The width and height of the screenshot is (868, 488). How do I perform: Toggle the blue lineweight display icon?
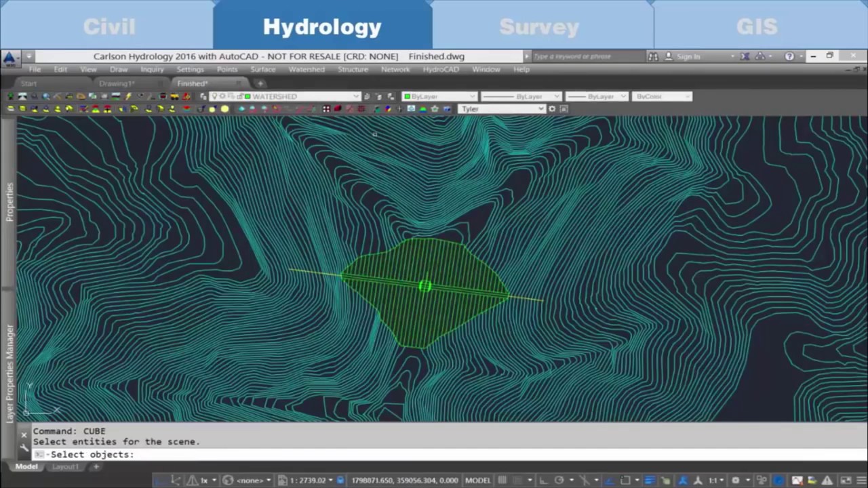(x=650, y=481)
